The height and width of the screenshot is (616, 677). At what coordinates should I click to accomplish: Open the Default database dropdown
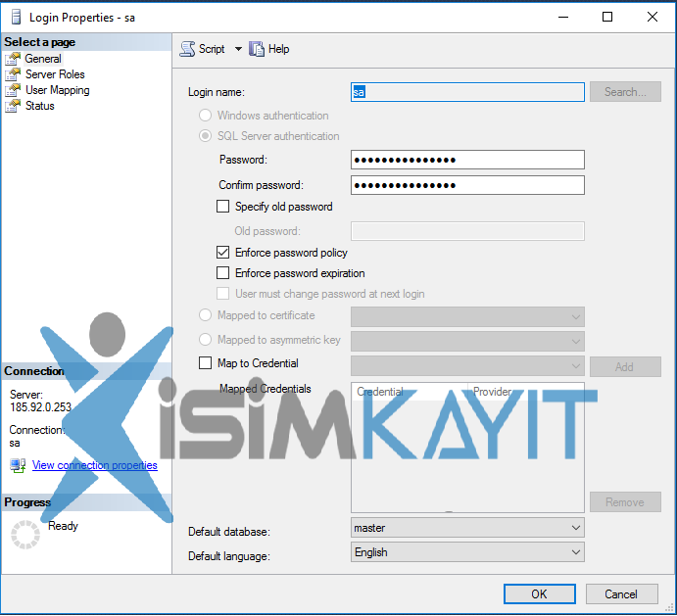tap(467, 528)
